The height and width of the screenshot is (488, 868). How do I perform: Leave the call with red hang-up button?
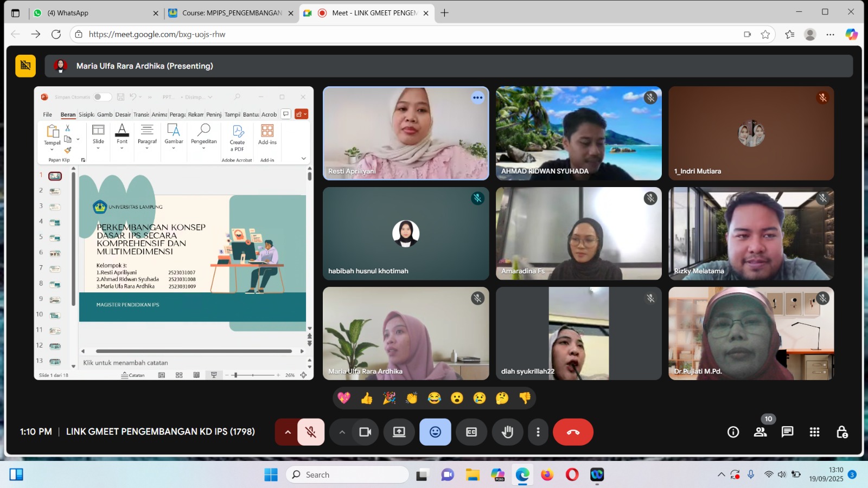point(573,432)
